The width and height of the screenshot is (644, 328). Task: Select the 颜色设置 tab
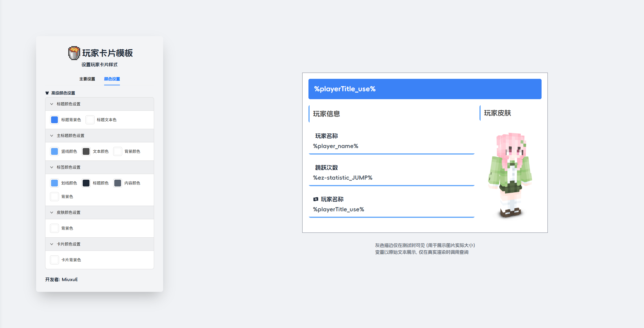[x=112, y=79]
